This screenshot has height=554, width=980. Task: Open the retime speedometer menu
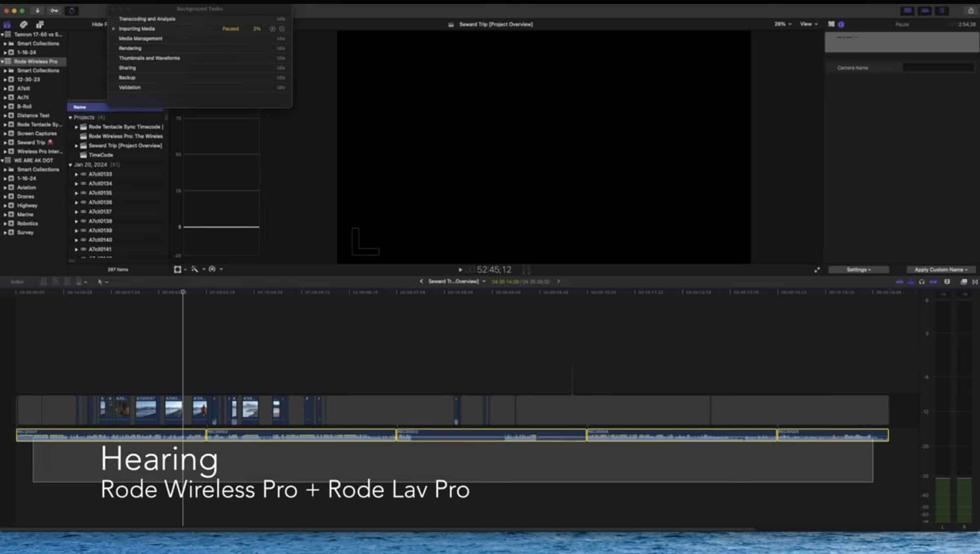215,269
